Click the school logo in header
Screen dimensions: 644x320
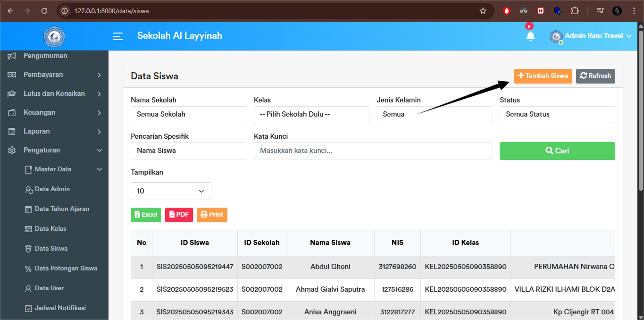pyautogui.click(x=54, y=36)
